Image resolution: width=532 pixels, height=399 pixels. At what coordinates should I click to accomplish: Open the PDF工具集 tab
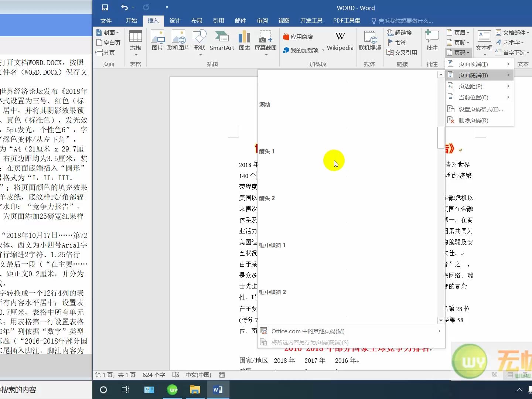pos(347,21)
